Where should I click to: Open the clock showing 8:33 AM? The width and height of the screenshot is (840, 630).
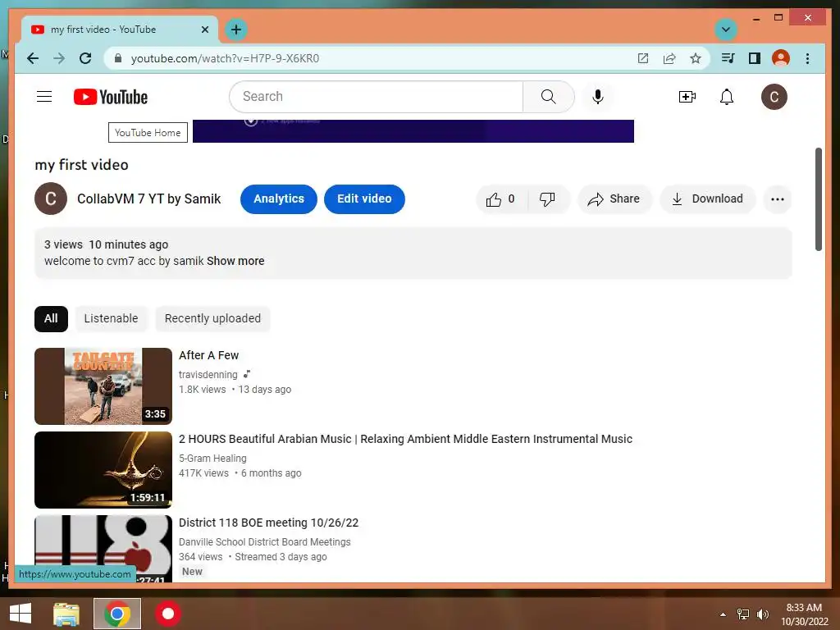tap(804, 614)
